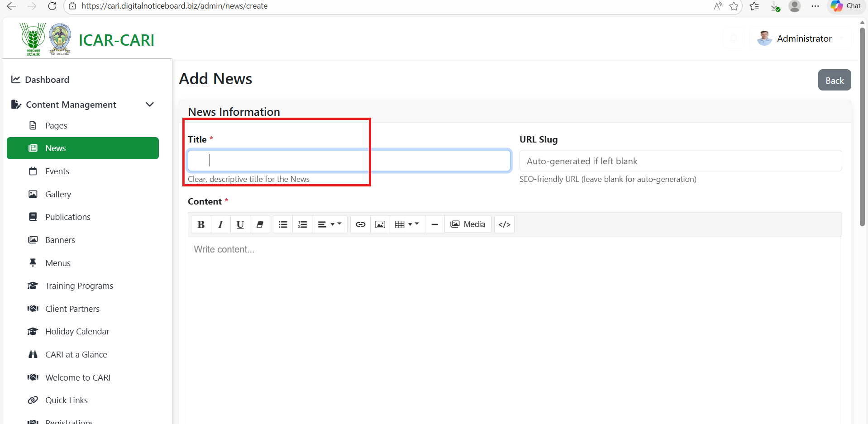Click the Back button
The image size is (868, 424).
834,80
